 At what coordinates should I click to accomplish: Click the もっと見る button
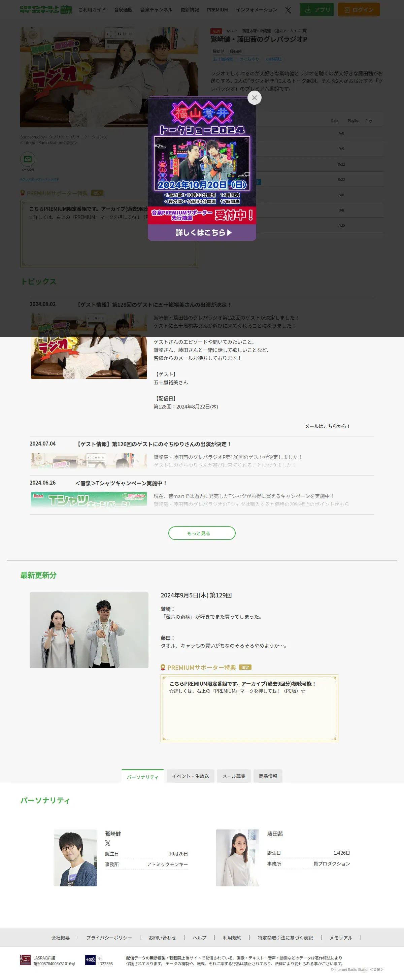click(x=202, y=533)
